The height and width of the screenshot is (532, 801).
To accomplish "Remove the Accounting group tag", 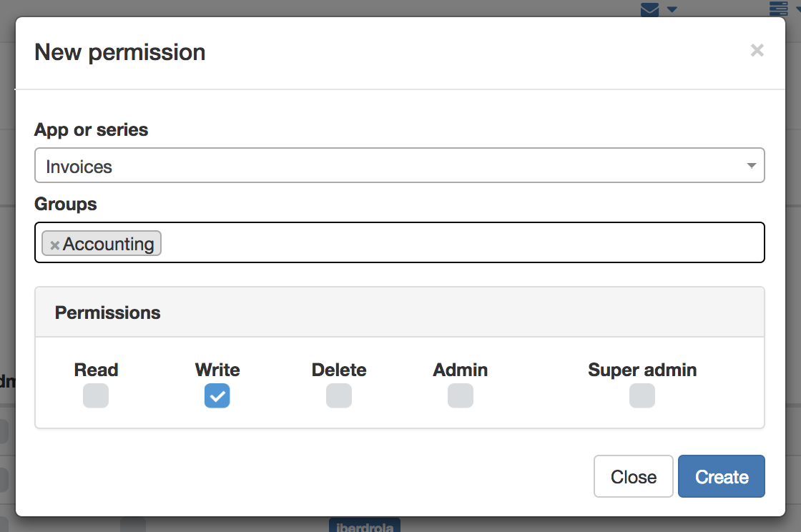I will (54, 245).
